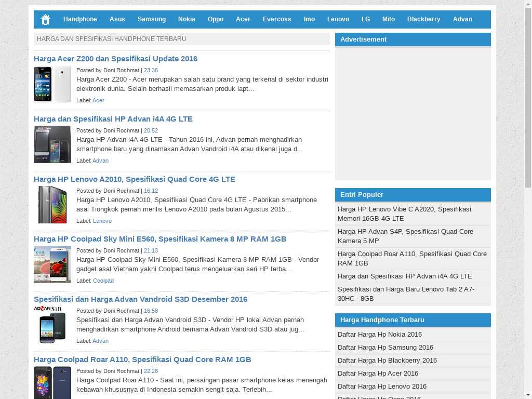Click 'HARGA DAN SPESIFIKASI HANDPHONE TERBARU' heading text
532x399 pixels.
[111, 39]
